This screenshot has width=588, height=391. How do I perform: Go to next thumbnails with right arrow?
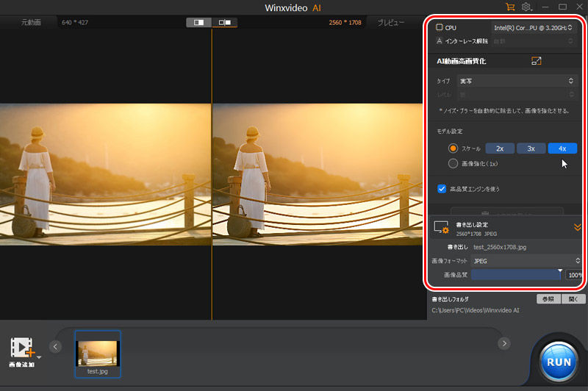coord(504,343)
